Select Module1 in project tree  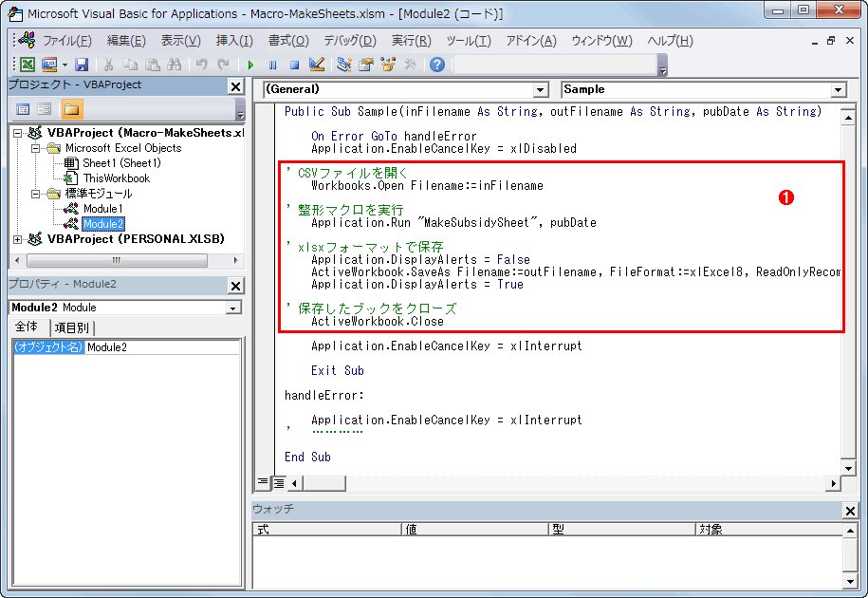(x=103, y=209)
